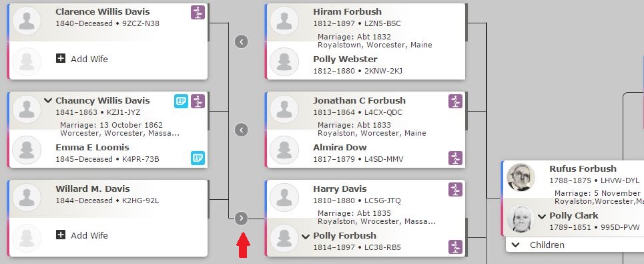Click purple tree icon on Polly Forbush
The width and height of the screenshot is (644, 264).
[455, 247]
